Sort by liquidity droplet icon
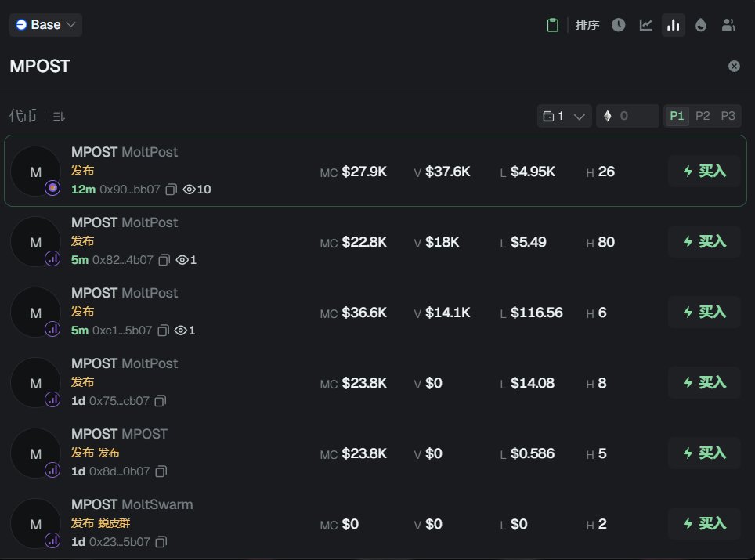The image size is (755, 560). [701, 25]
